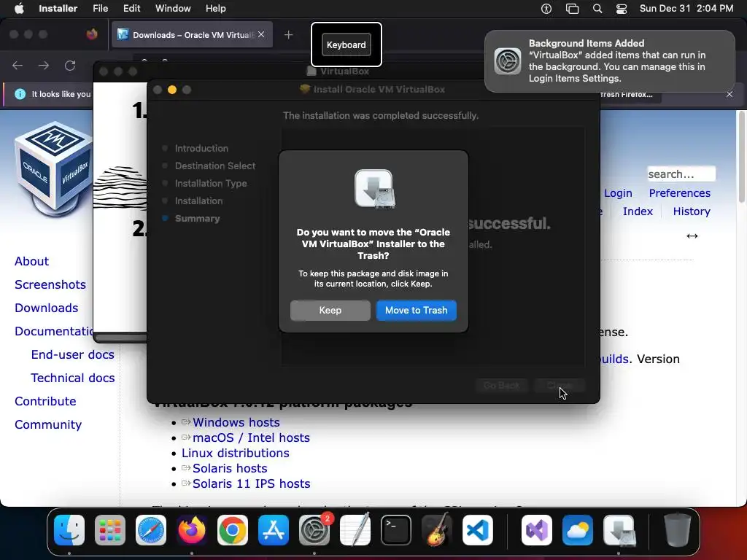747x560 pixels.
Task: Open Solaris 11 IPS hosts link
Action: [x=251, y=483]
